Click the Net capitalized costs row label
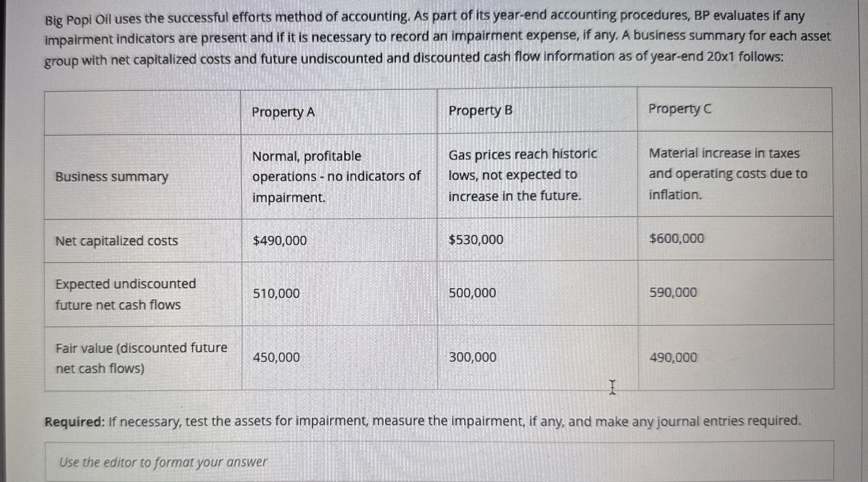This screenshot has width=868, height=482. (x=117, y=241)
